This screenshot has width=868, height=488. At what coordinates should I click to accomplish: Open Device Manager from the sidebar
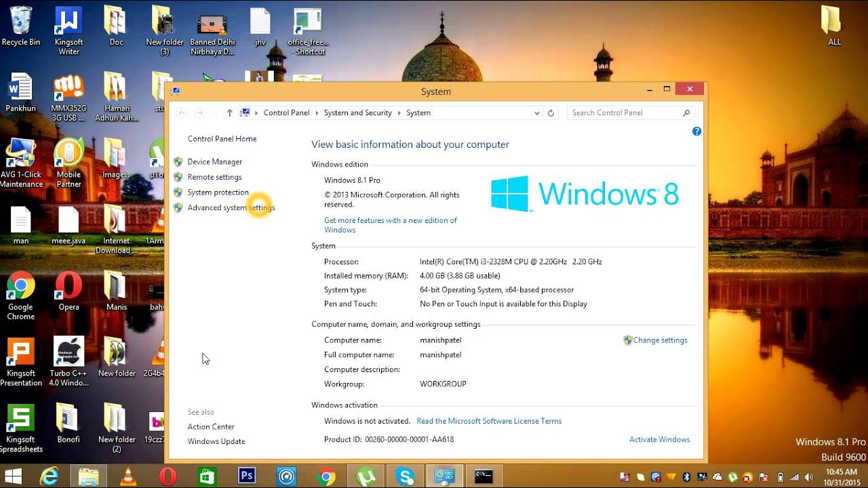click(214, 162)
